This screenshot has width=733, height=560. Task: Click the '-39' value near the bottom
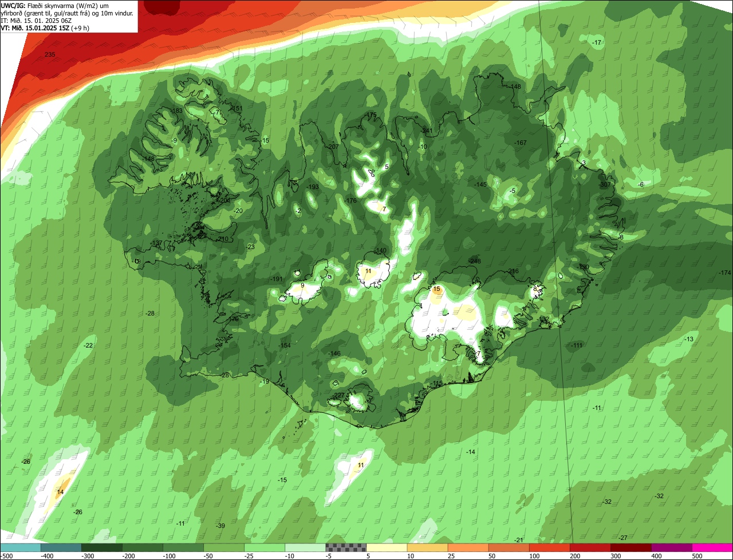[220, 526]
